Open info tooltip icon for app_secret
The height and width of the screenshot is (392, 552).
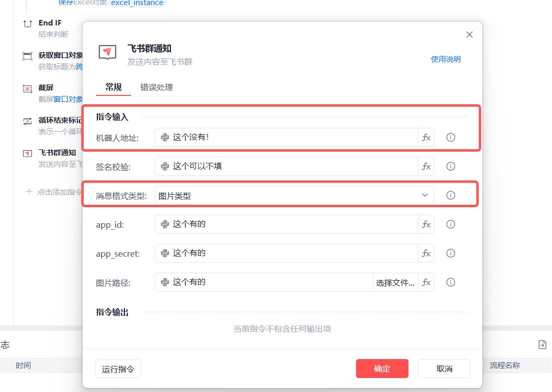(450, 253)
